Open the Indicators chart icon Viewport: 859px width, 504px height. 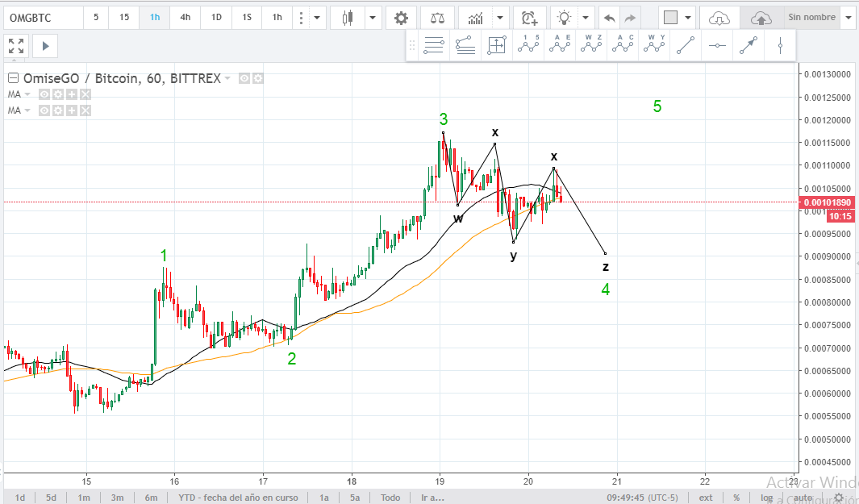[476, 18]
